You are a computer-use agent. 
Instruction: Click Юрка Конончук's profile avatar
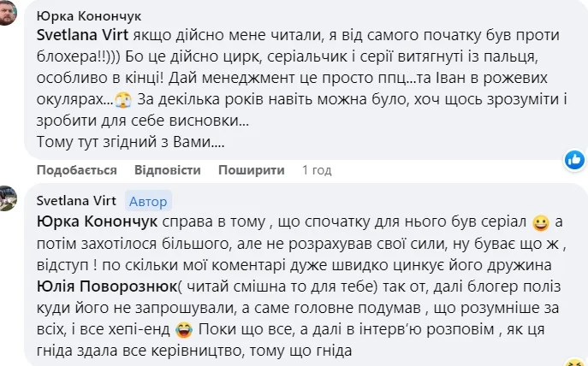coord(8,12)
